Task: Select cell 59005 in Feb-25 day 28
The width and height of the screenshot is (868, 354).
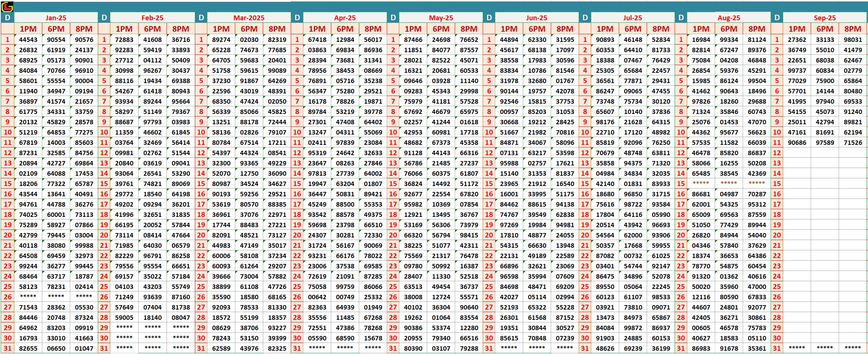Action: point(124,318)
